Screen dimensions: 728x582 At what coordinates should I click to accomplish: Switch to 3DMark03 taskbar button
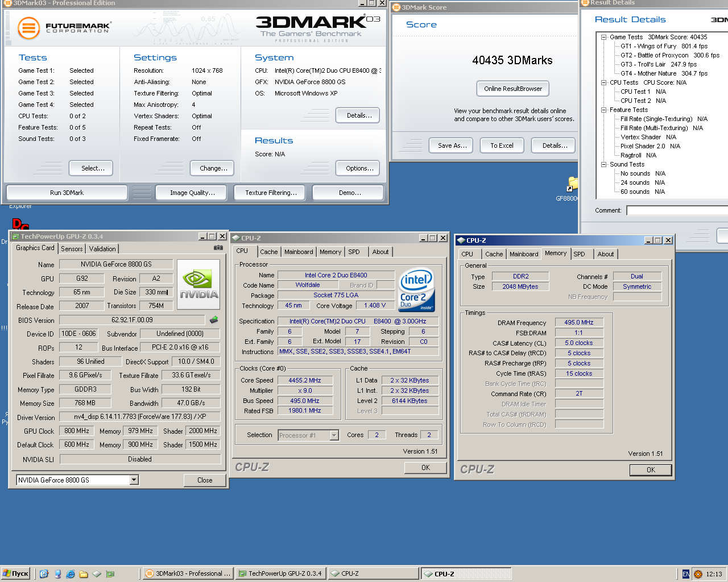(x=188, y=574)
